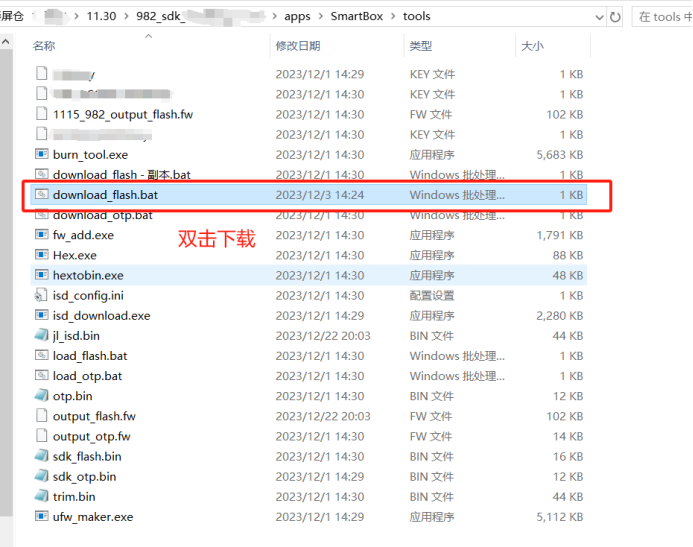Select the isd_config.ini file name

(x=88, y=295)
